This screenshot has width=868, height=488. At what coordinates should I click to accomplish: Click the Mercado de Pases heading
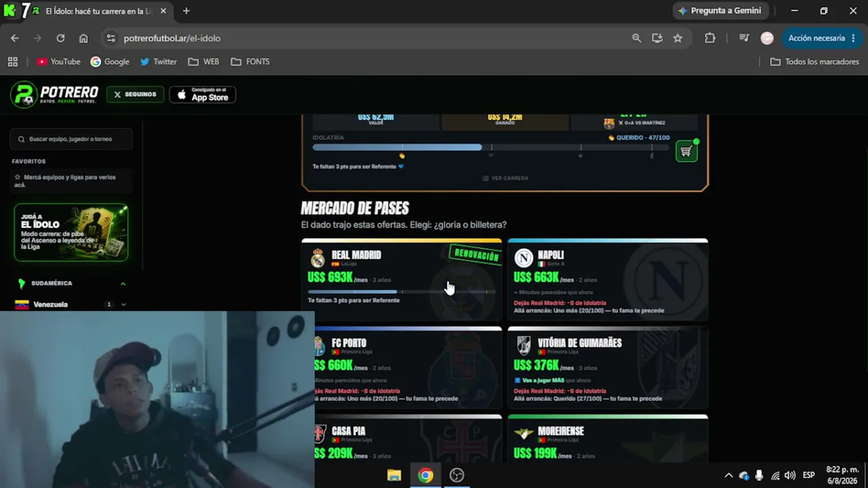tap(355, 209)
